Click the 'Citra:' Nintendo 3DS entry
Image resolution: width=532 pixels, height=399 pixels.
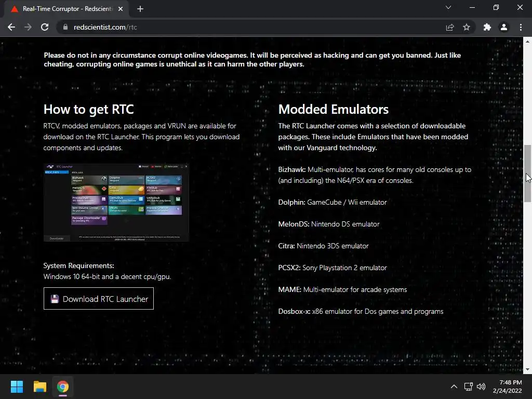323,246
